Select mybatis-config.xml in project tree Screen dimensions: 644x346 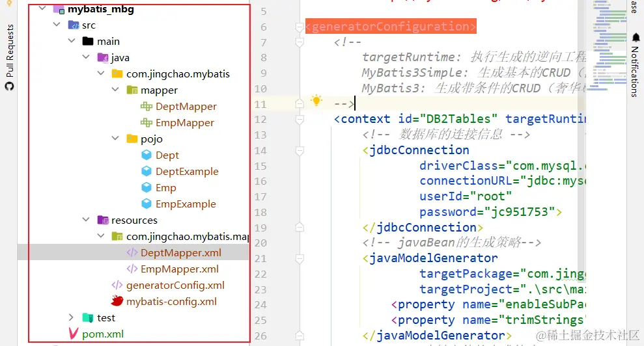click(x=171, y=301)
